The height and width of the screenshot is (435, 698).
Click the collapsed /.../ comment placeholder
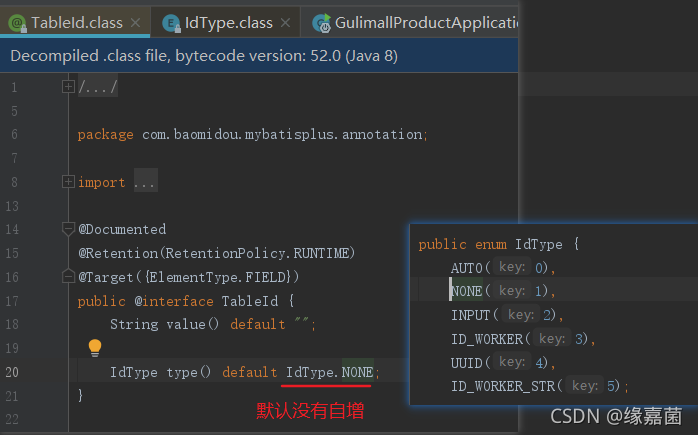(x=98, y=86)
